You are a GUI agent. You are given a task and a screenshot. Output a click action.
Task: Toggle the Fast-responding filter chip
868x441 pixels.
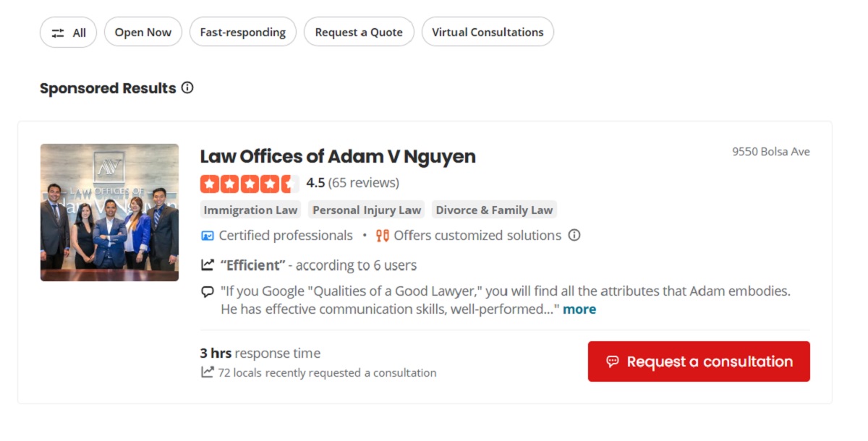(x=243, y=33)
